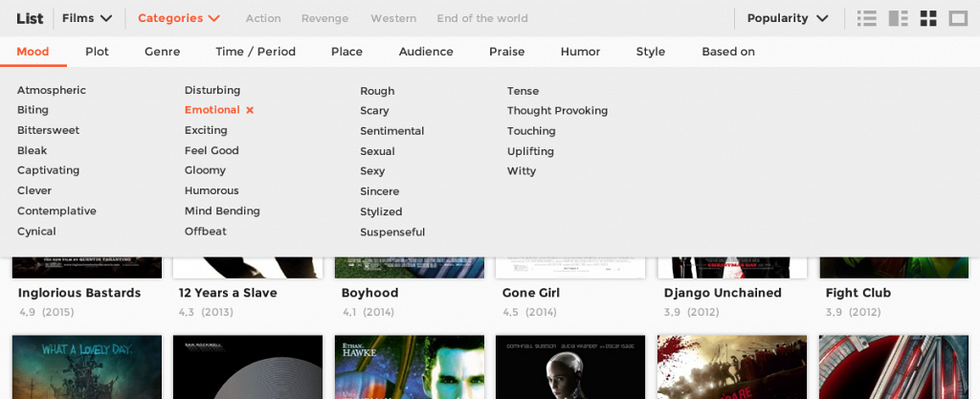
Task: Open the Based on tab
Action: (x=728, y=52)
